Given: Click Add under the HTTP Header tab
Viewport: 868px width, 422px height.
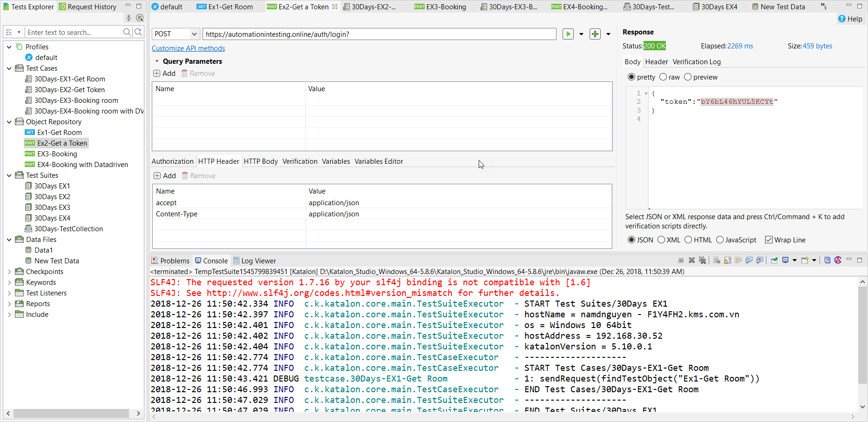Looking at the screenshot, I should (x=165, y=176).
